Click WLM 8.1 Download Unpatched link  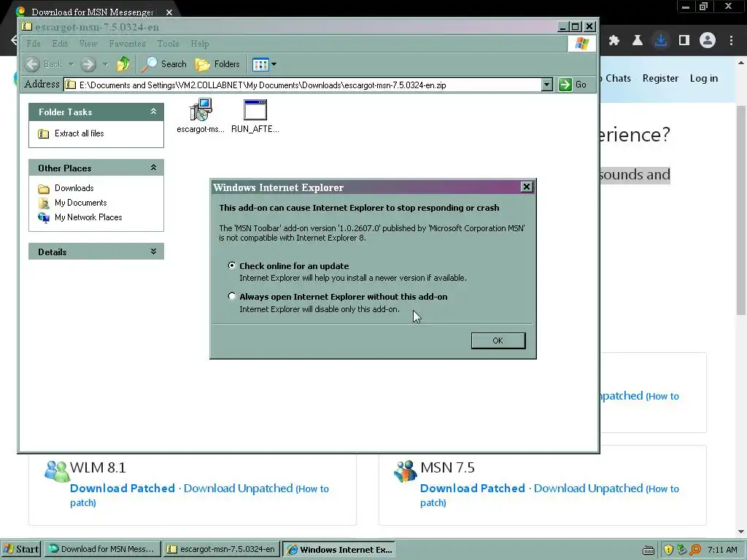239,488
